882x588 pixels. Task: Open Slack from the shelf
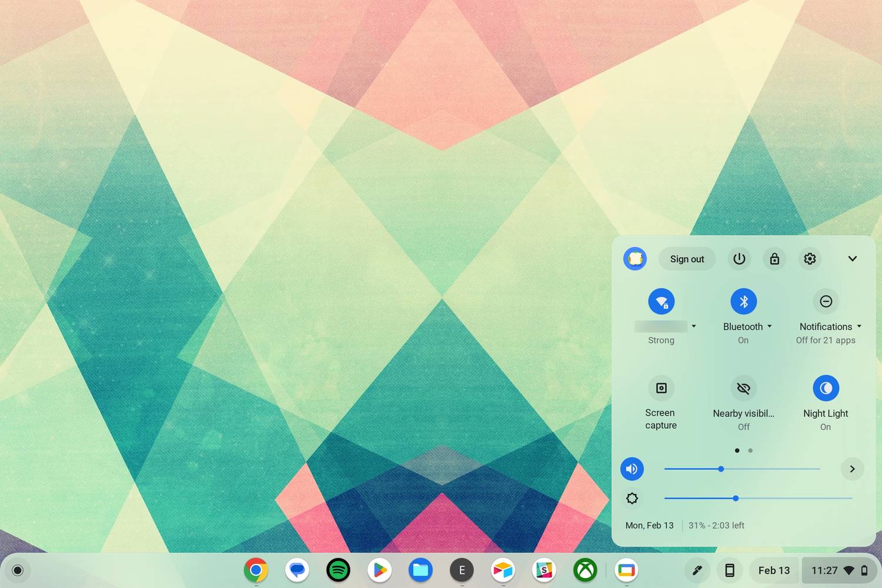tap(544, 570)
